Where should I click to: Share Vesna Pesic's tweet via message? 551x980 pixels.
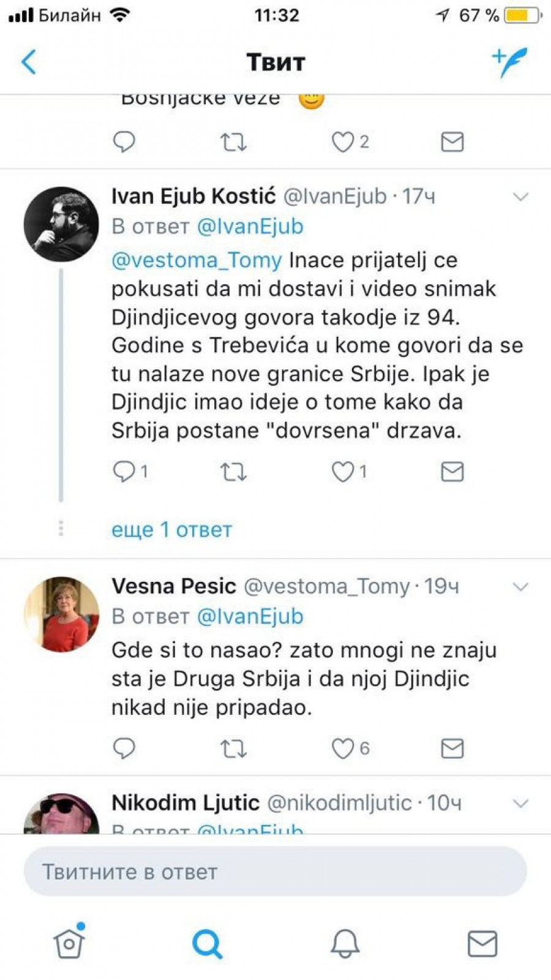pyautogui.click(x=452, y=748)
